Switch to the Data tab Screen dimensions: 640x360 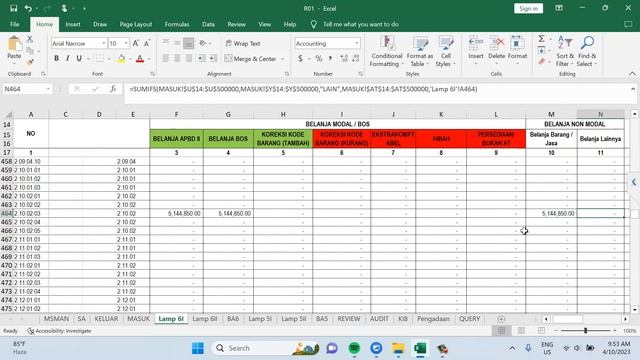[208, 24]
